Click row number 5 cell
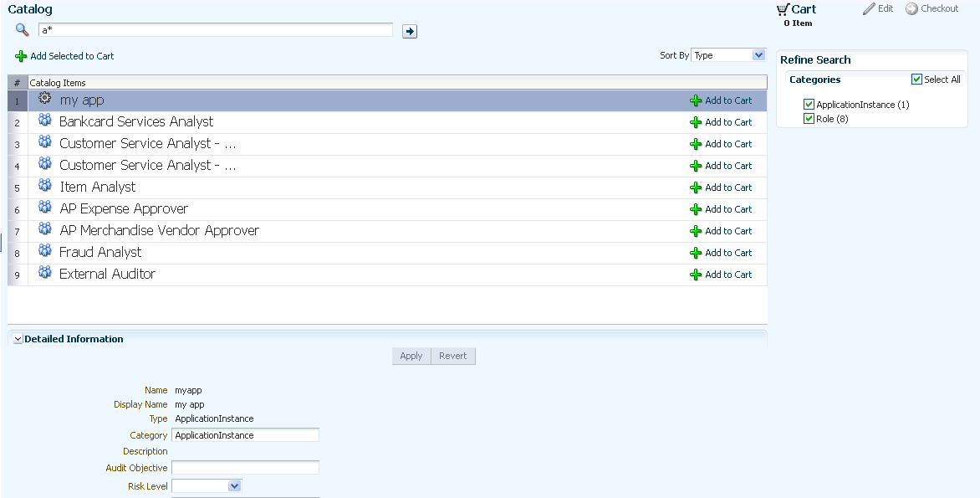This screenshot has width=980, height=498. point(18,187)
